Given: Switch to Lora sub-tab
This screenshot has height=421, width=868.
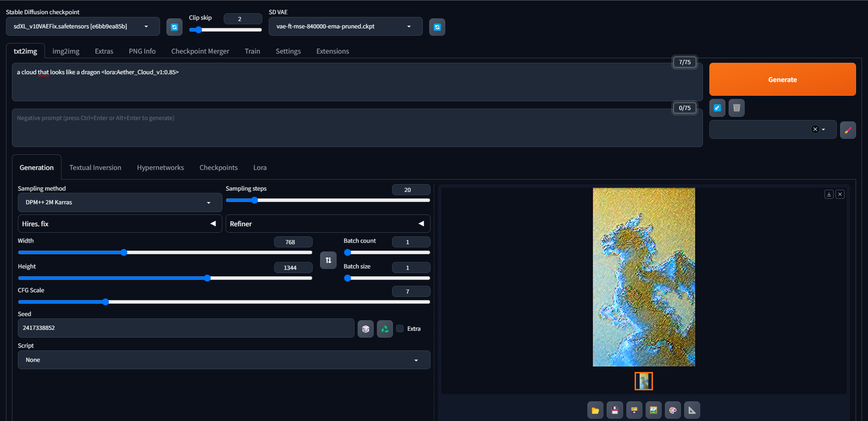Looking at the screenshot, I should point(260,168).
